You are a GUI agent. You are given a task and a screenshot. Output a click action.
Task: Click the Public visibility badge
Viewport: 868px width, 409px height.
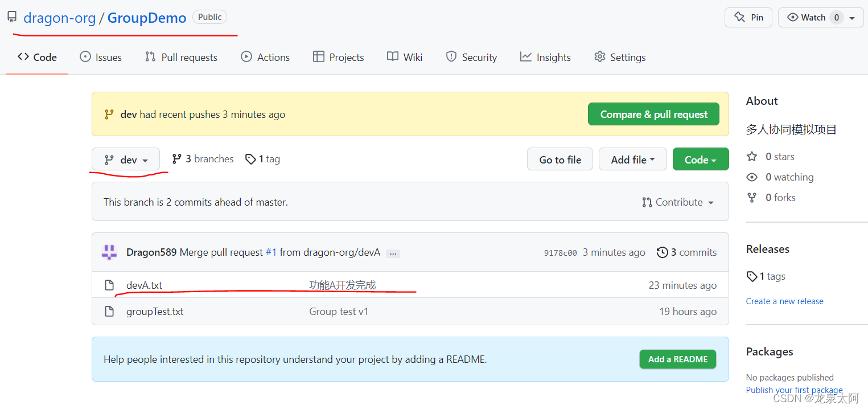(209, 17)
